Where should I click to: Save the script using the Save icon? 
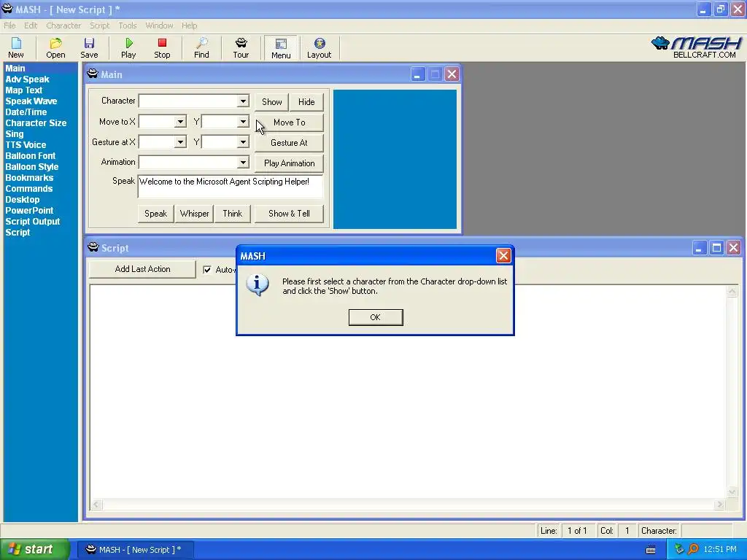click(89, 47)
